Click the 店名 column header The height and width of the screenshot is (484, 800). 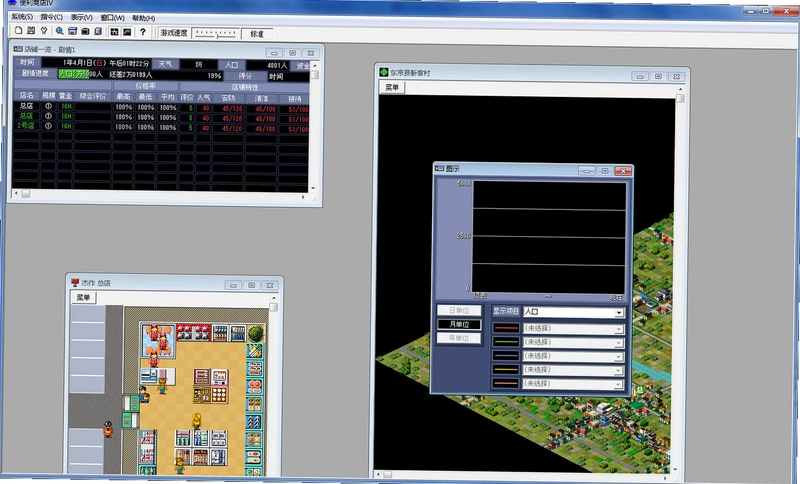point(27,95)
